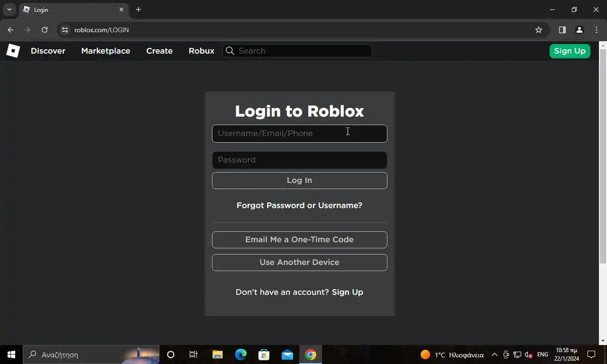Click the browser forward arrow

coord(28,30)
